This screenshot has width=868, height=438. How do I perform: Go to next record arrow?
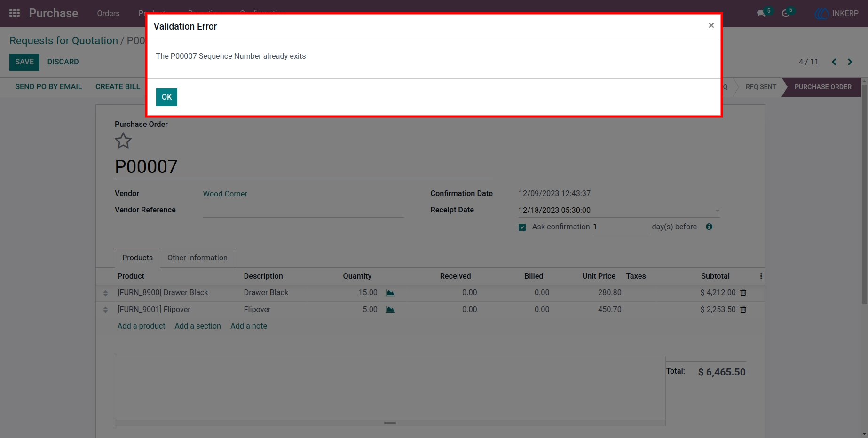[x=850, y=62]
